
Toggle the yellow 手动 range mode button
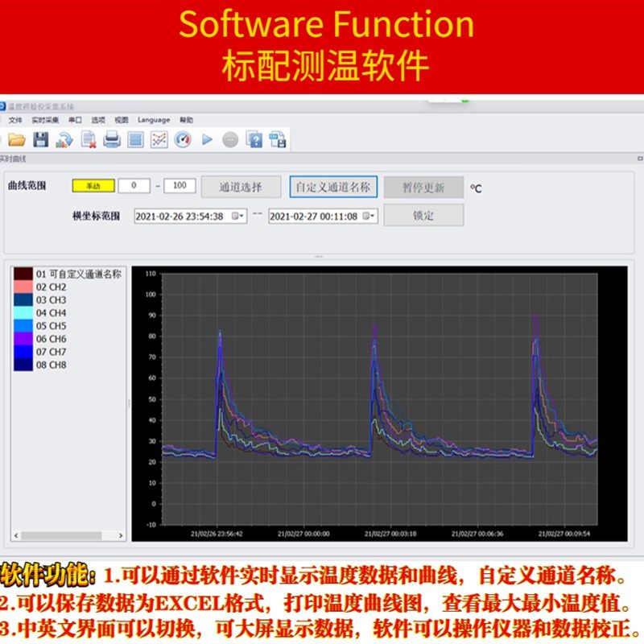tap(93, 186)
